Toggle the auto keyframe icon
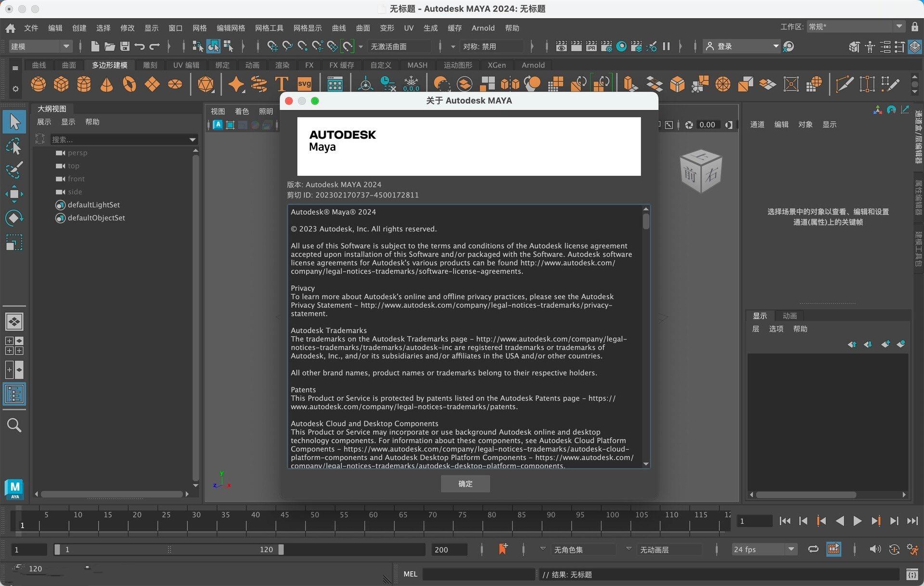The image size is (924, 586). click(894, 549)
